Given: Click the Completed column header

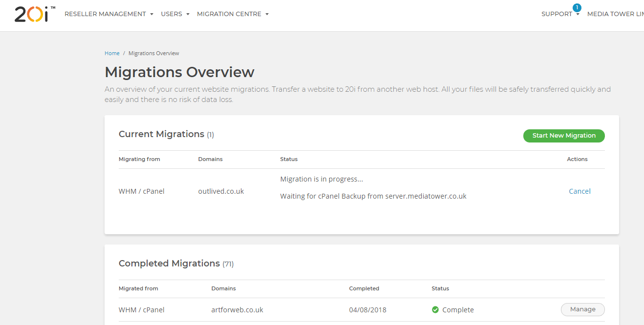Looking at the screenshot, I should click(x=364, y=288).
